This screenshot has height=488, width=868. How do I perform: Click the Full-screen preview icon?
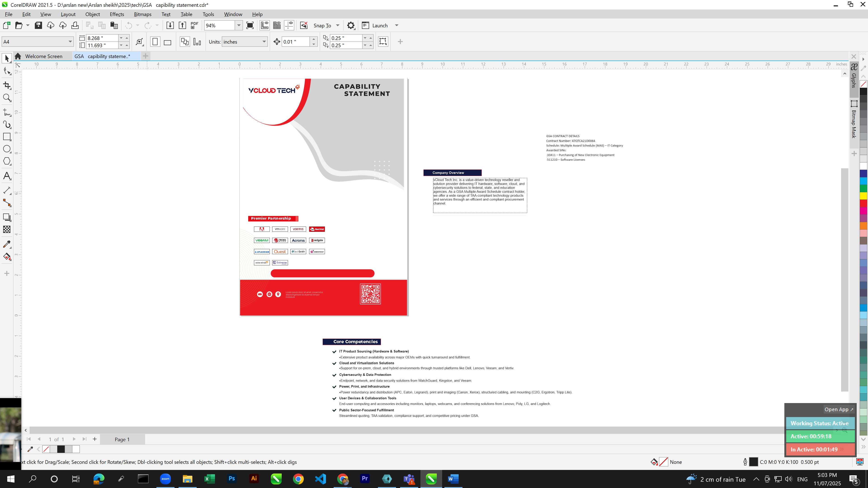click(x=250, y=25)
